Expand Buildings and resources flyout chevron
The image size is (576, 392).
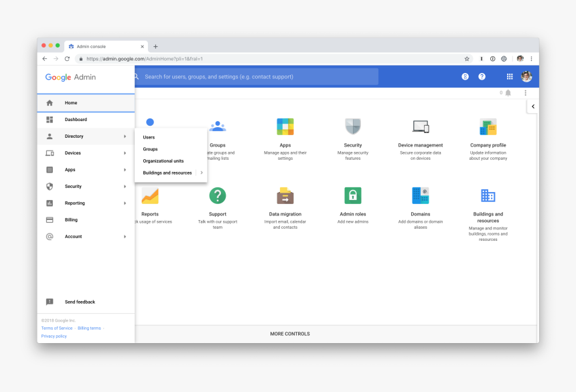click(x=202, y=173)
